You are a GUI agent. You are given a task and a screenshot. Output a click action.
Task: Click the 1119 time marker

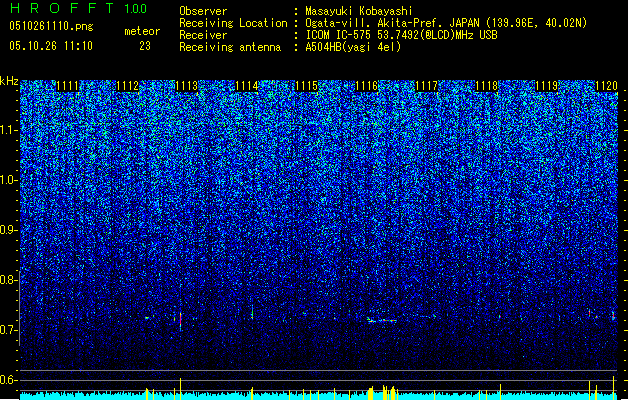tap(547, 86)
